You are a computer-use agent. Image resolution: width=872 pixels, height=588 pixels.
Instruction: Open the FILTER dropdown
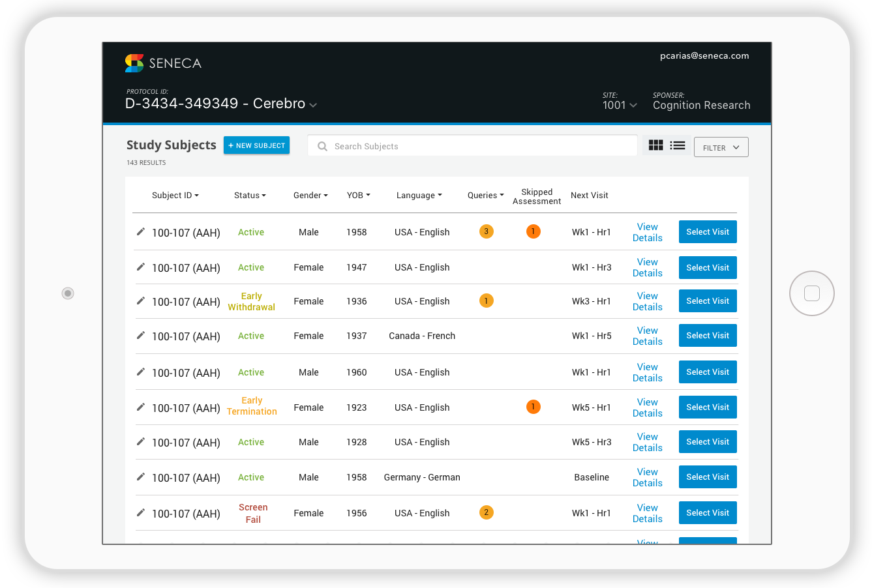click(x=721, y=147)
